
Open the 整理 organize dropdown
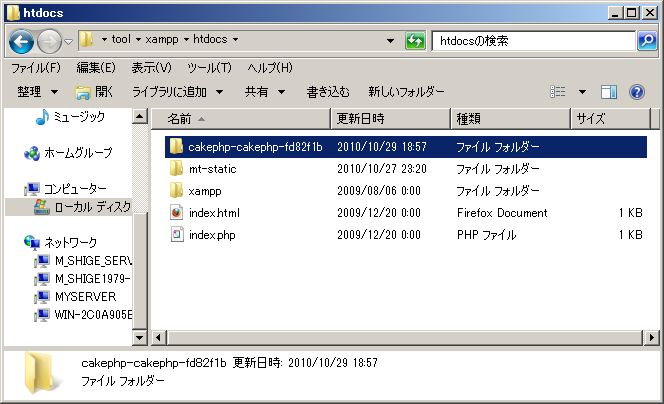pyautogui.click(x=37, y=91)
